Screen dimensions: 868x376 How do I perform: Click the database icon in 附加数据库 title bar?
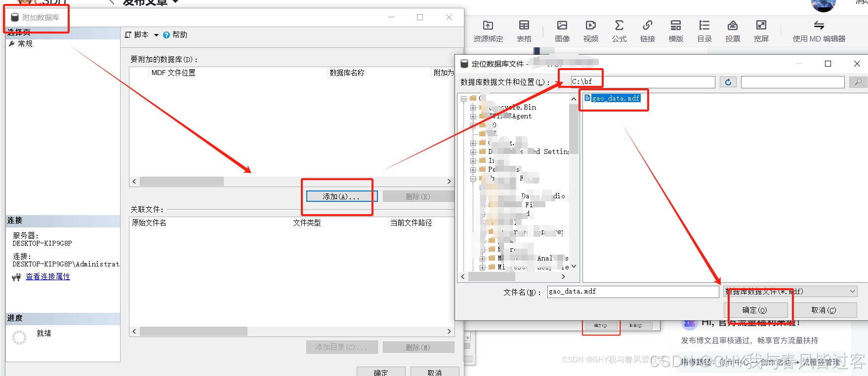(15, 17)
